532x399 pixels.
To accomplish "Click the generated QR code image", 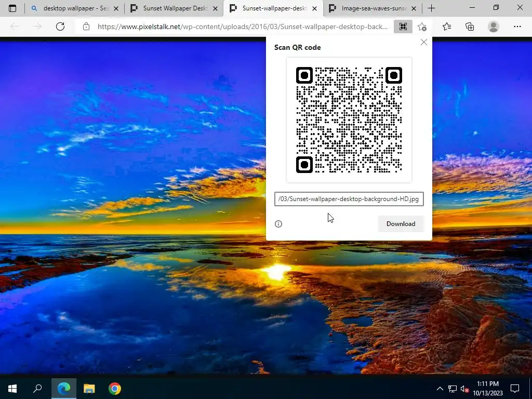I will point(349,120).
